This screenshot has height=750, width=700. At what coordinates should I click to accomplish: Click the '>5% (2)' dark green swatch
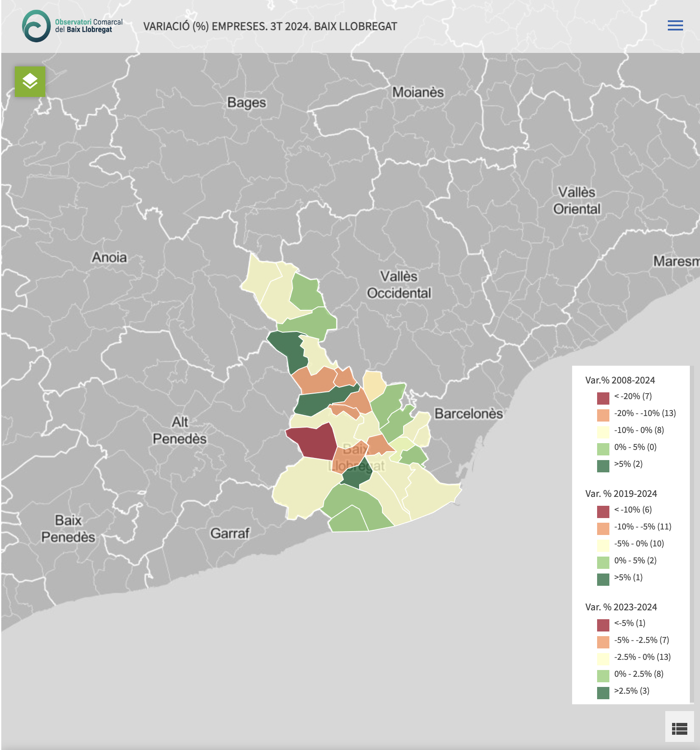[x=603, y=466]
